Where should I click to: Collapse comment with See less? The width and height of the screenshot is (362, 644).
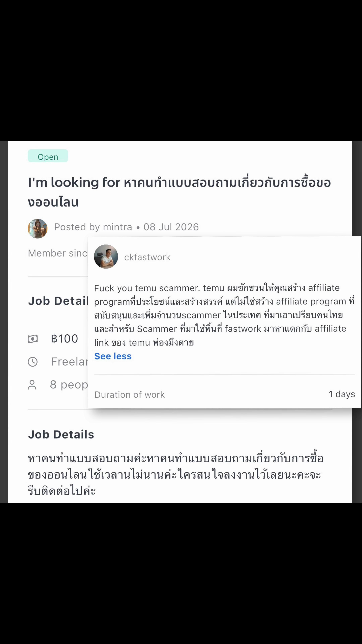pos(113,356)
